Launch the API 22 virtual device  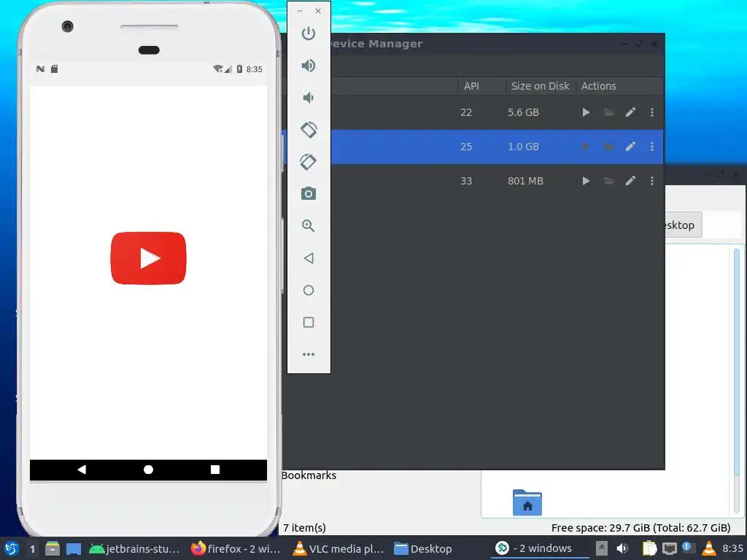(586, 112)
